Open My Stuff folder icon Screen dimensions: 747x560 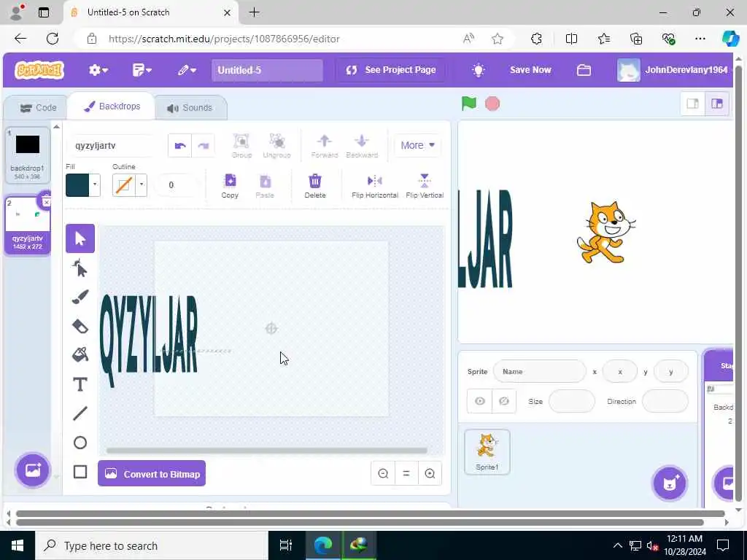click(x=584, y=70)
